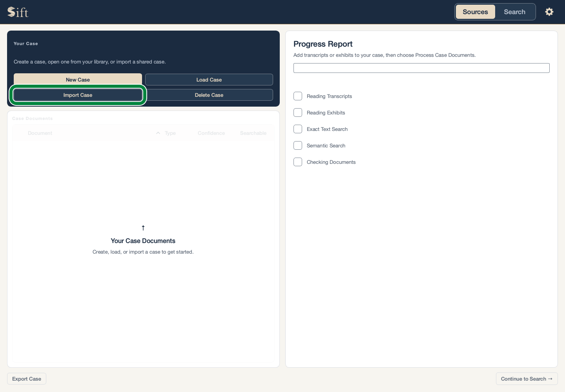565x392 pixels.
Task: Toggle the Reading Exhibits checkbox
Action: (x=298, y=113)
